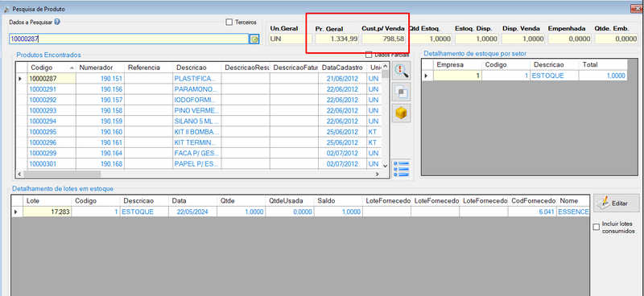Click the Saldo column header
This screenshot has height=296, width=644.
click(338, 201)
